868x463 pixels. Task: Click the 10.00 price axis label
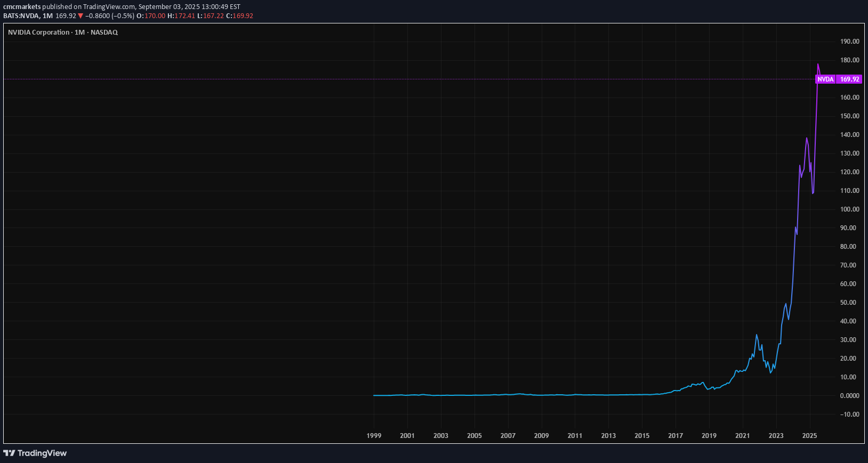848,377
